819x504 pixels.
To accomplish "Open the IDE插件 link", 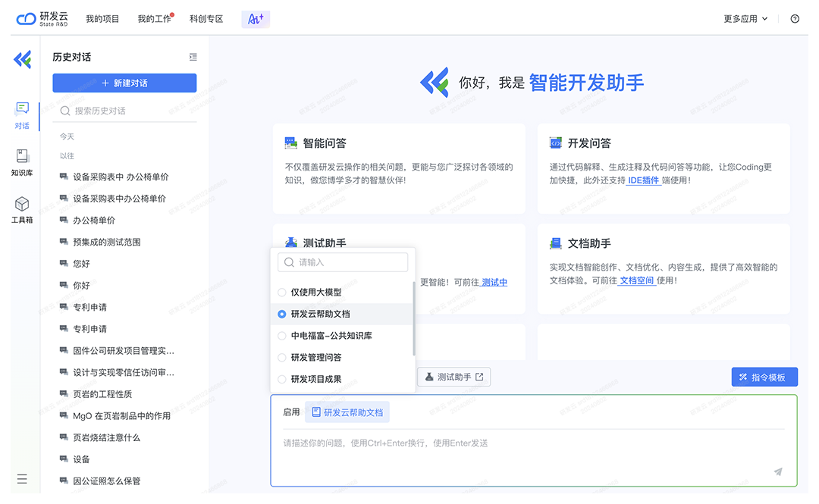I will pos(644,180).
